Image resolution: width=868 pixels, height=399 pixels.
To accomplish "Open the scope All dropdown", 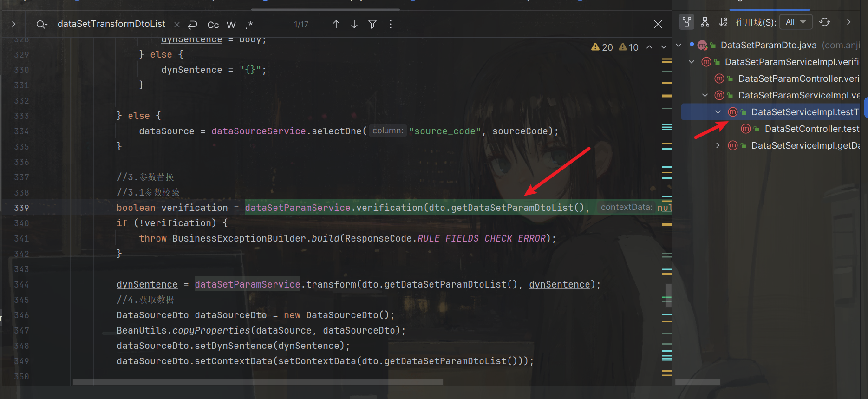I will (x=796, y=22).
